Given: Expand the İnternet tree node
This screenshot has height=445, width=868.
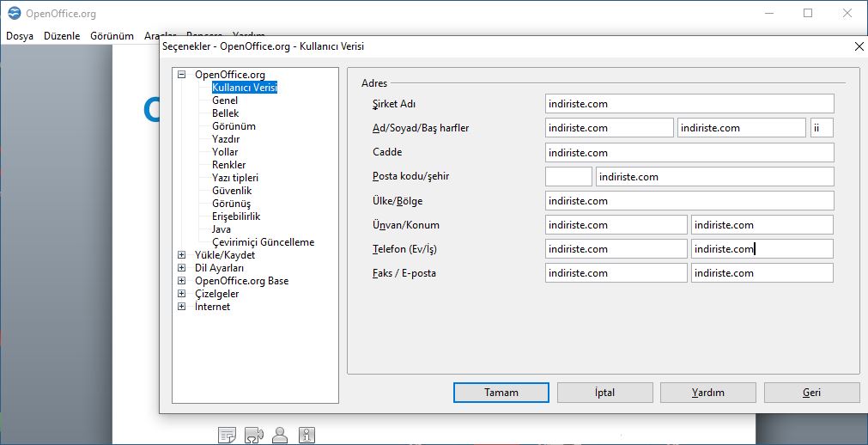Looking at the screenshot, I should point(181,307).
